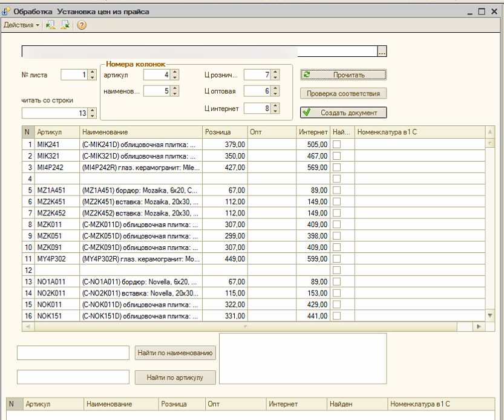Open the Действия dropdown menu

point(22,25)
